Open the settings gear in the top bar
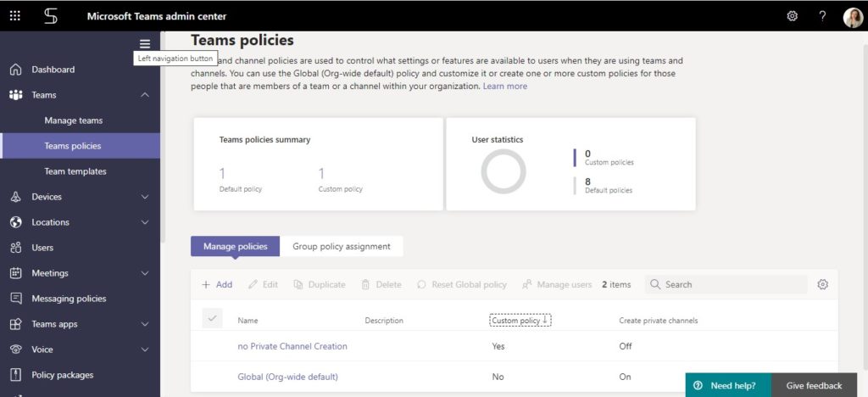Screen dimensions: 868x397 click(793, 16)
